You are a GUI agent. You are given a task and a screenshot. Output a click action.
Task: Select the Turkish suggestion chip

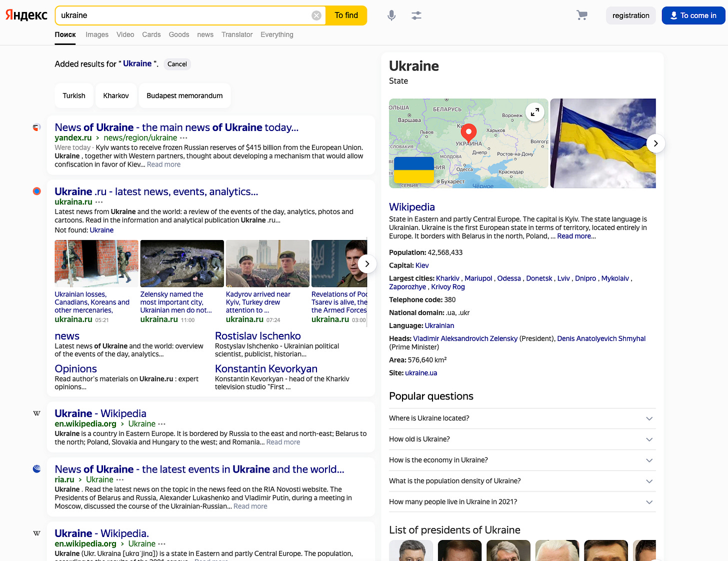click(74, 95)
